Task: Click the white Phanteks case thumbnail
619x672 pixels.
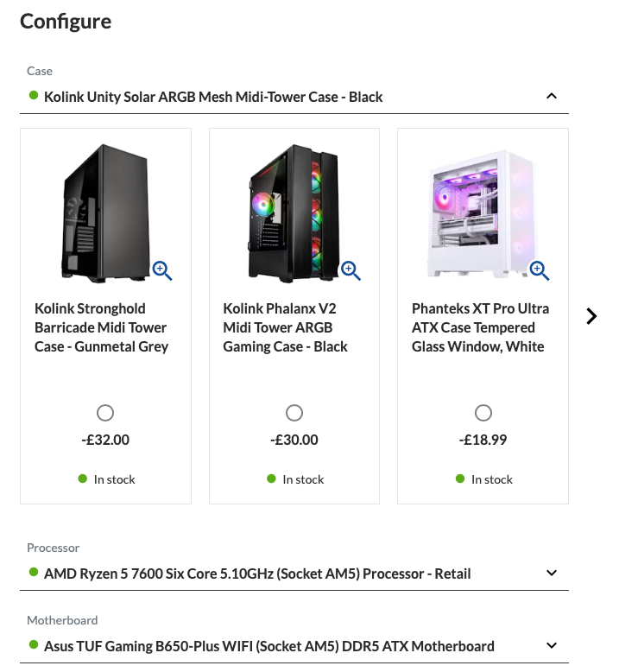Action: 483,213
